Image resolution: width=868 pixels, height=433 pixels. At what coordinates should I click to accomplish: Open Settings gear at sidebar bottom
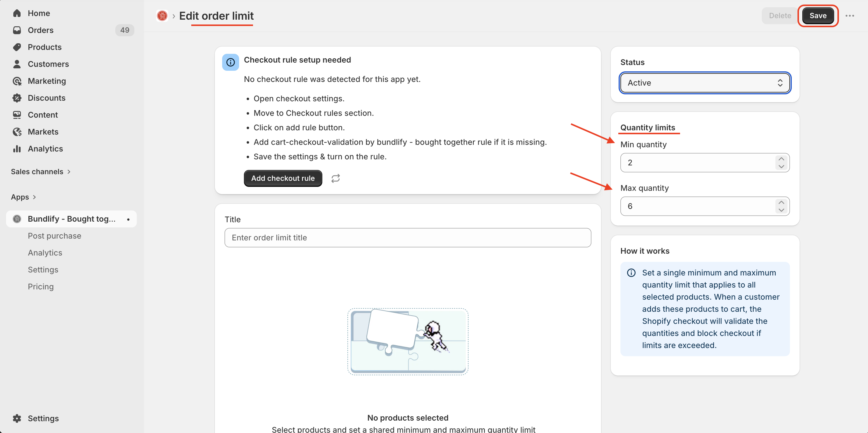coord(17,418)
